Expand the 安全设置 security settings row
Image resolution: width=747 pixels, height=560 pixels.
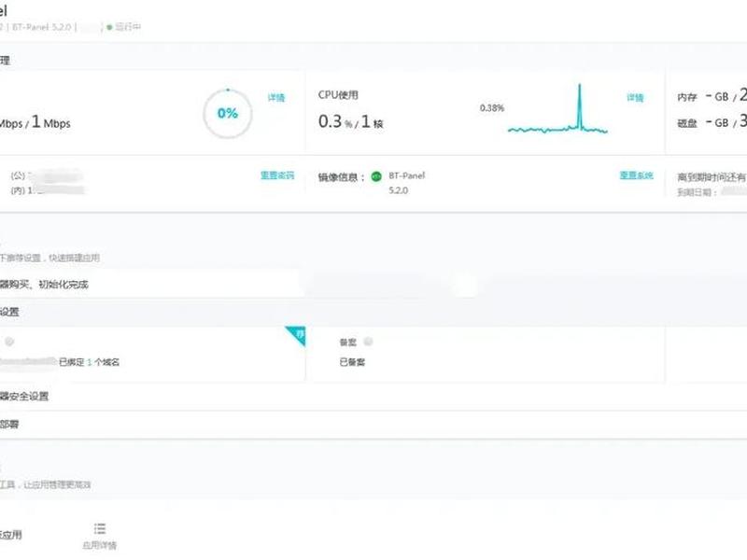point(373,396)
